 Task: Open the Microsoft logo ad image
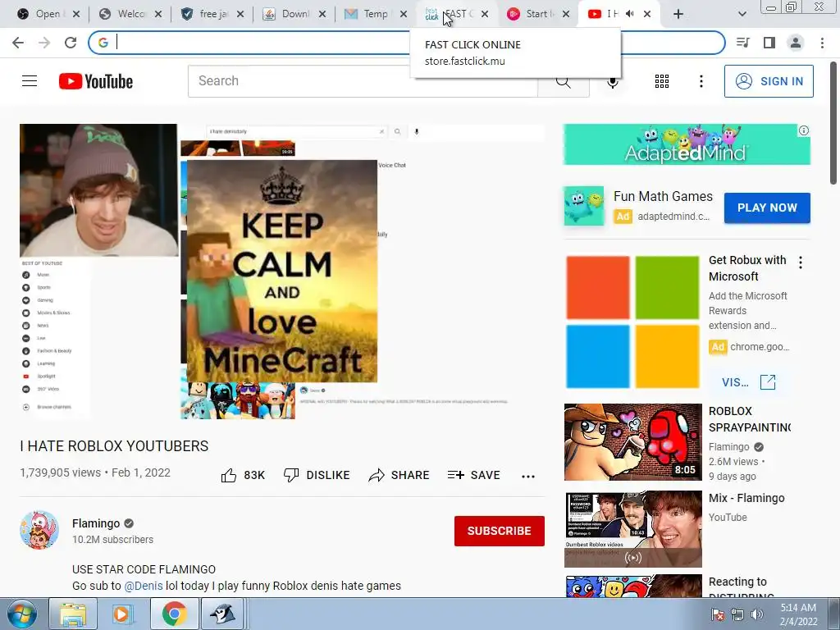click(632, 322)
